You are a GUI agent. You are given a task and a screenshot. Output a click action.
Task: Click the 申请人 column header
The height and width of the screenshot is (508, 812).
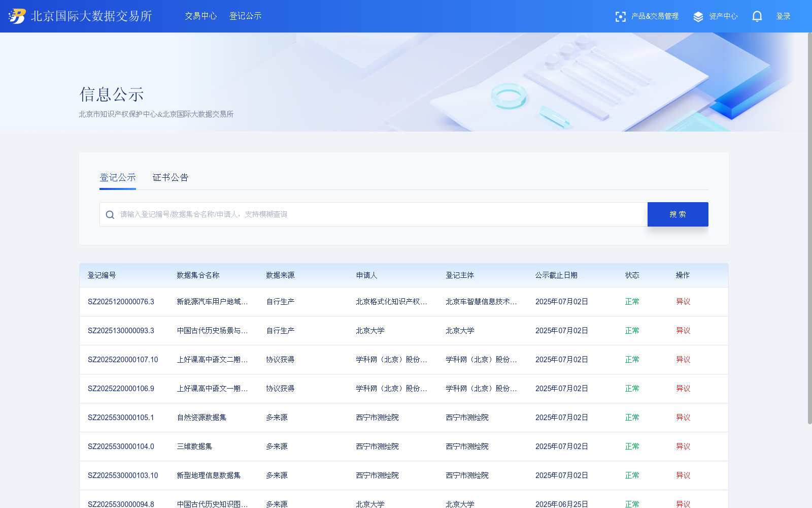(x=366, y=275)
